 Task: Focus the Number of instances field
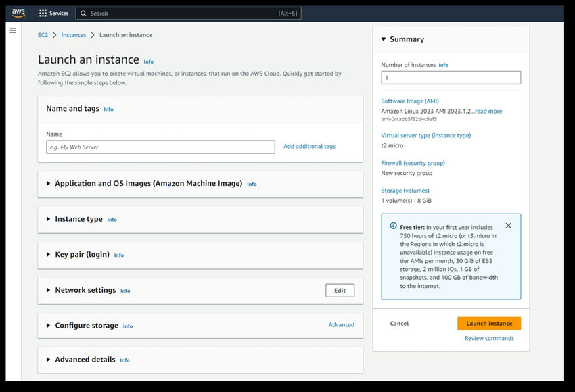451,78
